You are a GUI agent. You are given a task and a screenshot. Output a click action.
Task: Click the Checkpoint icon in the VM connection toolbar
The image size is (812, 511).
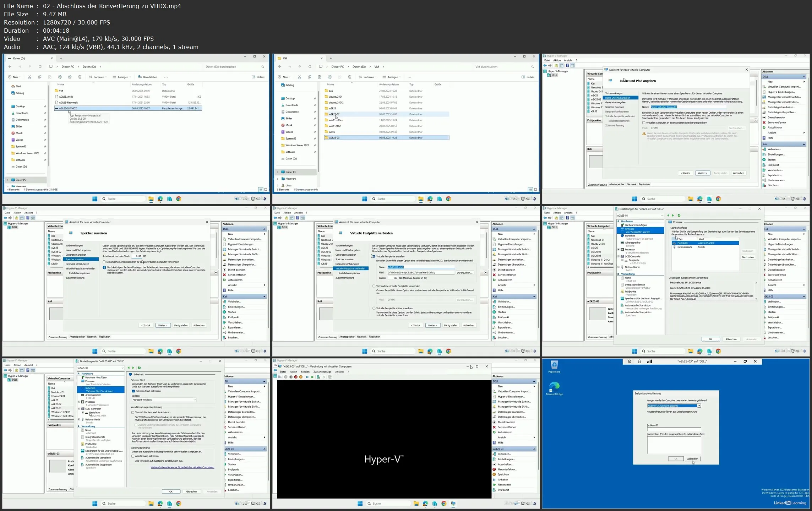click(x=318, y=377)
